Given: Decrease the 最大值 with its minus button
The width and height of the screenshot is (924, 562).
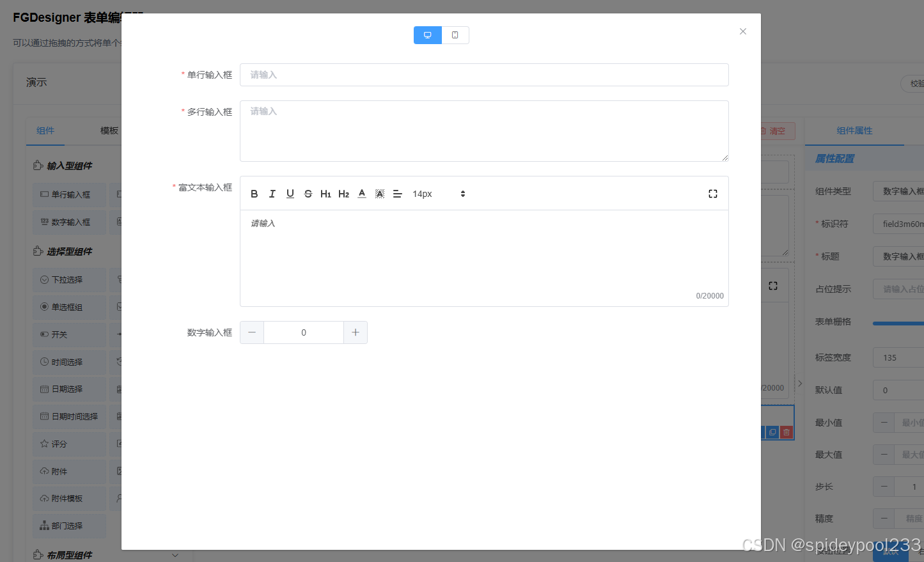Looking at the screenshot, I should (x=884, y=455).
